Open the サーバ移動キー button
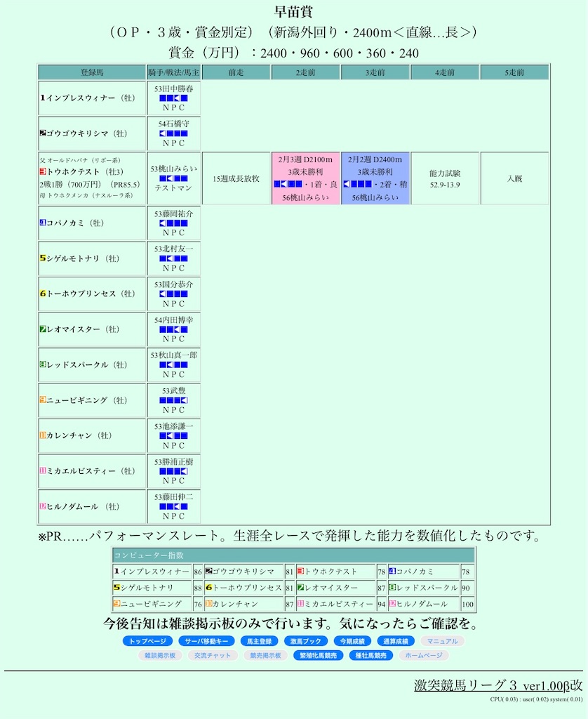The image size is (588, 719). 206,641
